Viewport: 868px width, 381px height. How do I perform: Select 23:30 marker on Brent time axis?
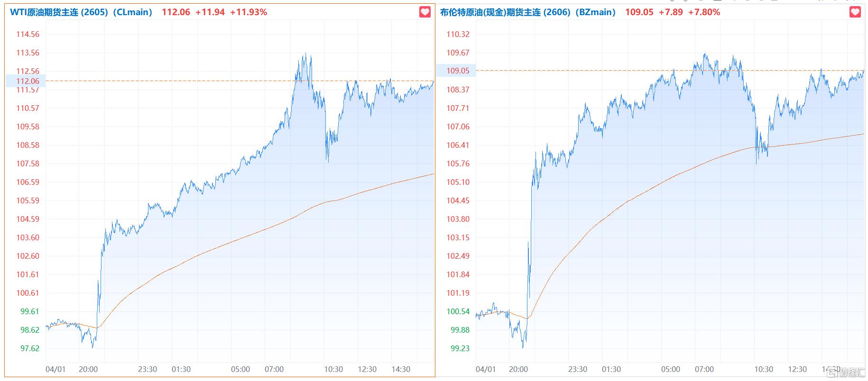click(578, 369)
